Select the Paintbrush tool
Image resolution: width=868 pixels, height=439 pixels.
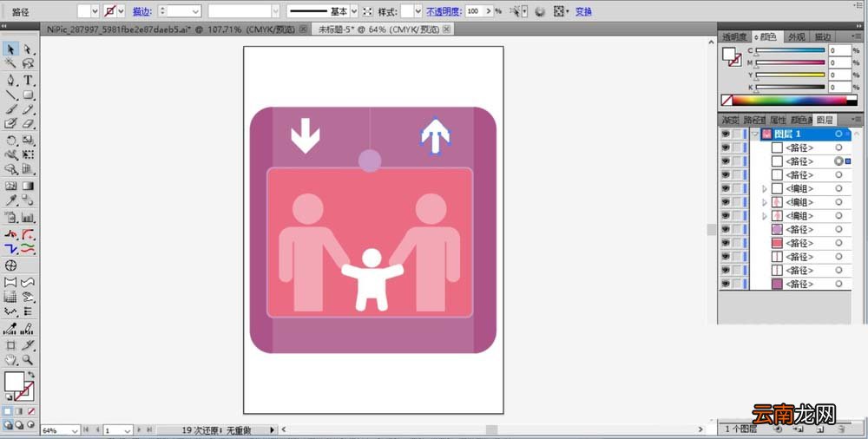pos(10,109)
